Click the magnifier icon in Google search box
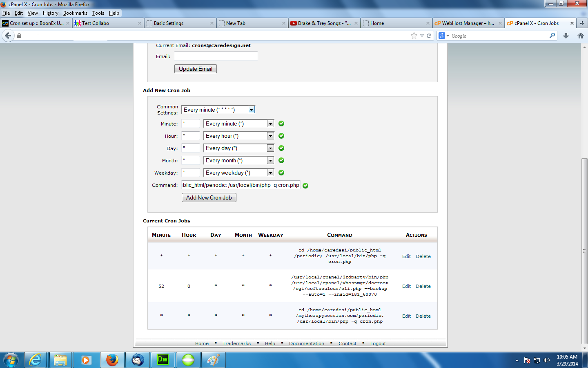588x368 pixels. (x=552, y=36)
